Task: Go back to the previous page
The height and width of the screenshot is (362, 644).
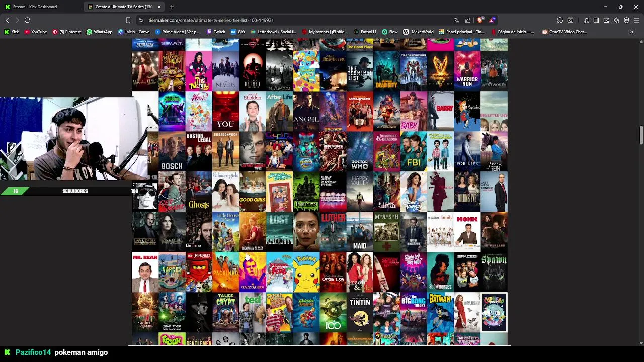Action: (7, 20)
